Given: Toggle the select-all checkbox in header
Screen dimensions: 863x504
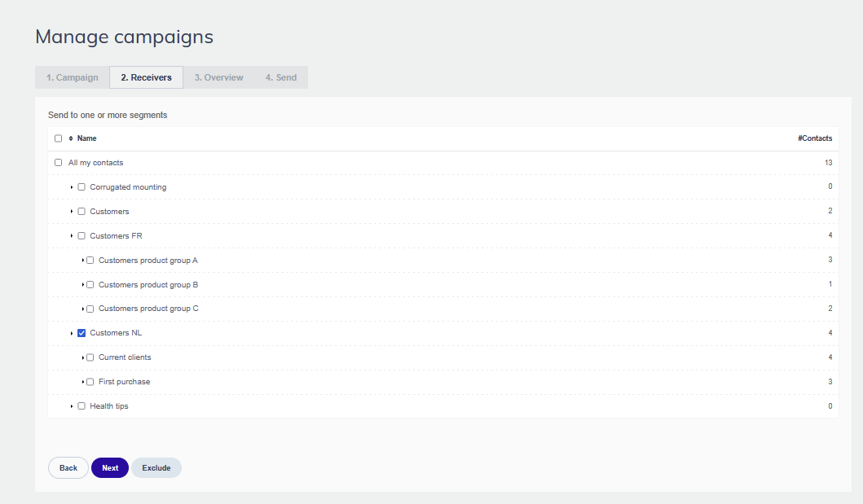Looking at the screenshot, I should 59,138.
